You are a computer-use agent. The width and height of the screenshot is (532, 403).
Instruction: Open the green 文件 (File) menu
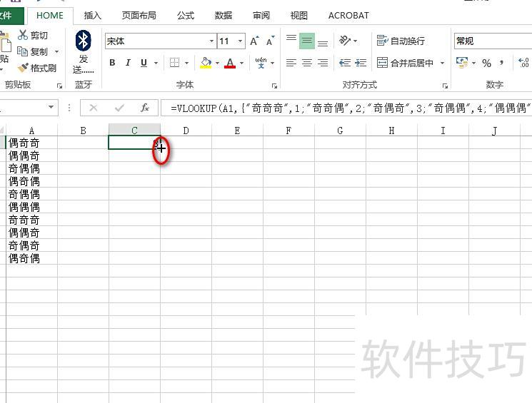tap(11, 16)
